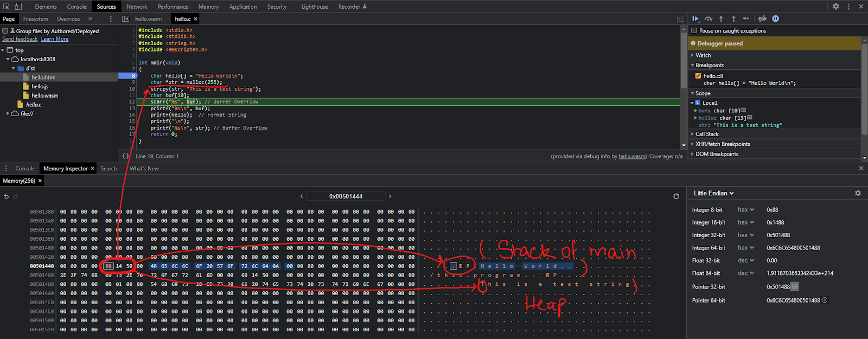The image size is (868, 339).
Task: Expand XHR/fetch Breakpoints section
Action: 775,144
